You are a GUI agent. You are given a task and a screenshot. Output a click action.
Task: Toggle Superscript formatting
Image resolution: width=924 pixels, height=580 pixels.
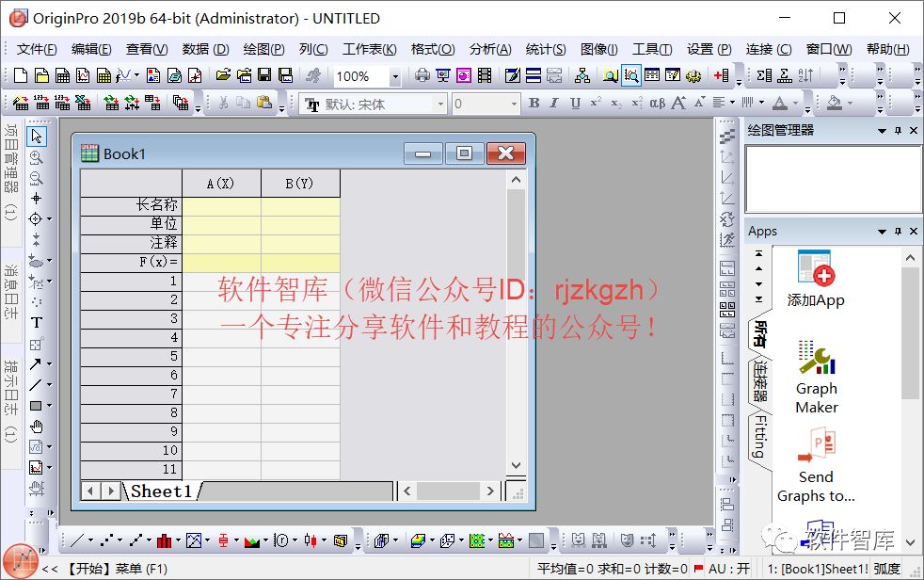596,103
